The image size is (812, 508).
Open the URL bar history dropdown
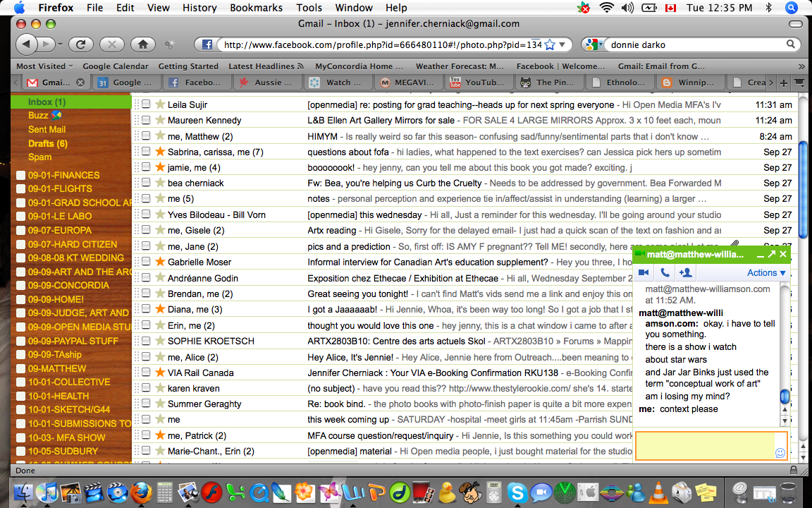tap(562, 44)
